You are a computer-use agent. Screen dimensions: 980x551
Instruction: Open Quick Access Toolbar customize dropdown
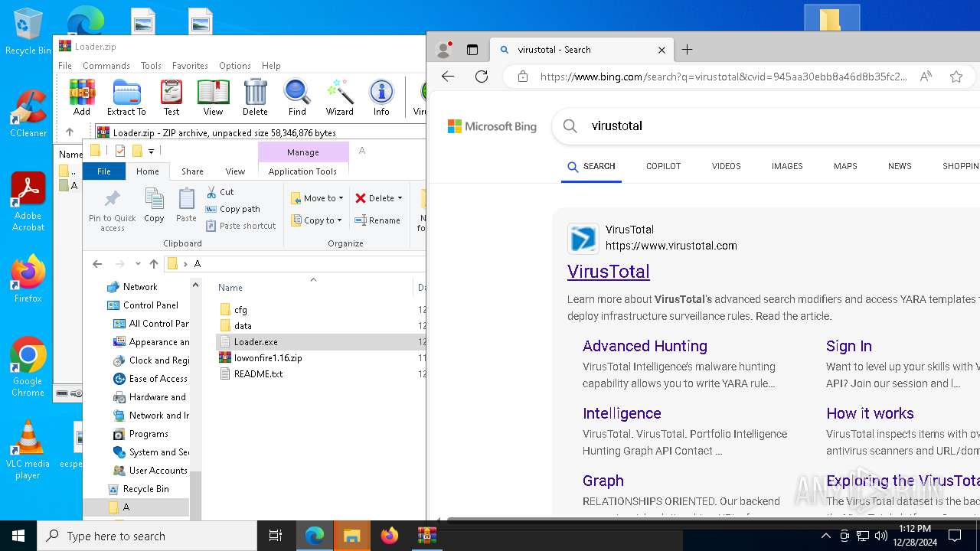[x=152, y=151]
